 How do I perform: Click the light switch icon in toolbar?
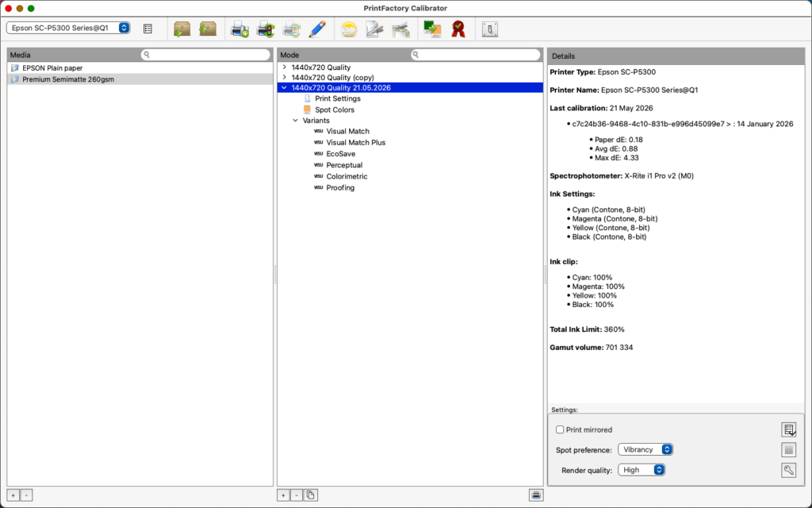coord(490,29)
